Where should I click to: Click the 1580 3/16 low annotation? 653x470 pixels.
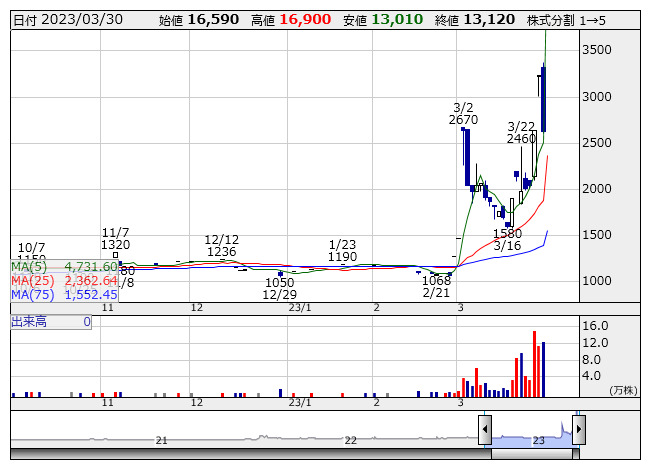click(507, 239)
